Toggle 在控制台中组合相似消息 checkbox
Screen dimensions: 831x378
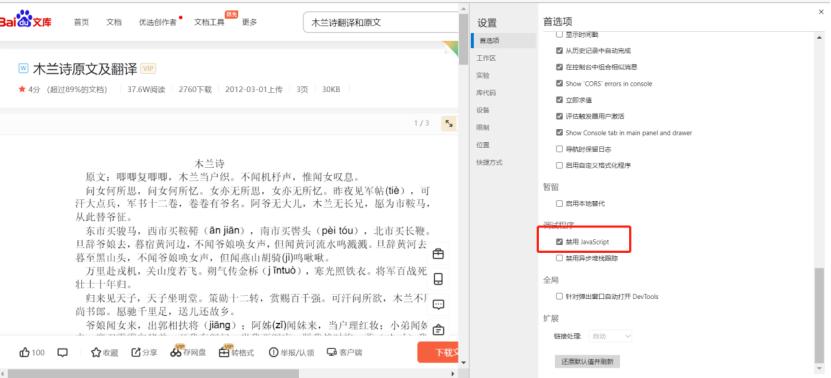559,67
